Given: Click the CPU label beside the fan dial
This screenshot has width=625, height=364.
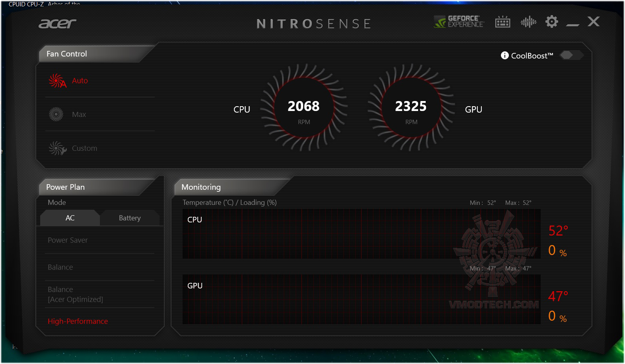Looking at the screenshot, I should point(242,109).
